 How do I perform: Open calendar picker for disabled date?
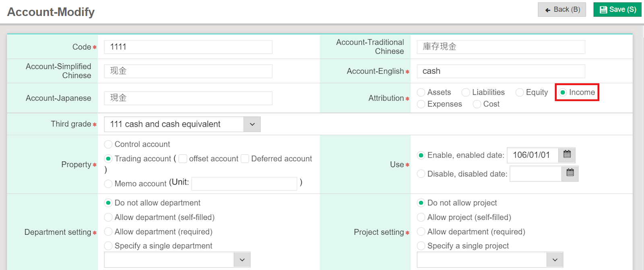coord(570,173)
